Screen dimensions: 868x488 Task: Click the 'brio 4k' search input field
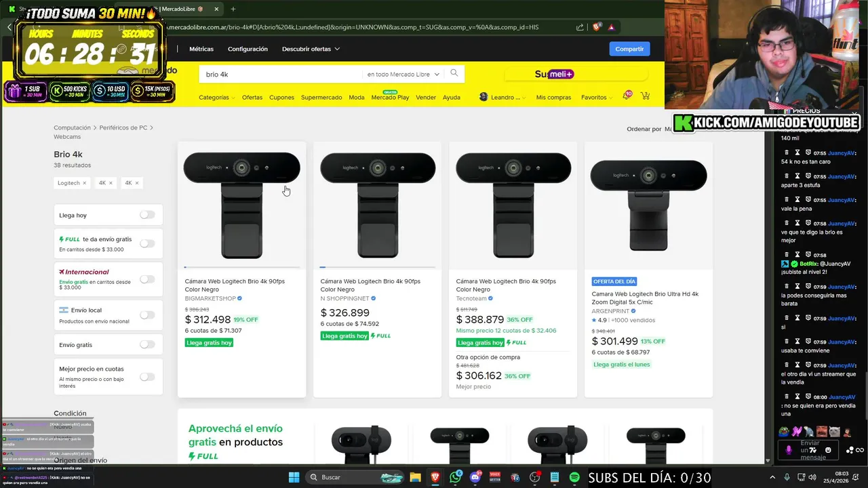281,74
